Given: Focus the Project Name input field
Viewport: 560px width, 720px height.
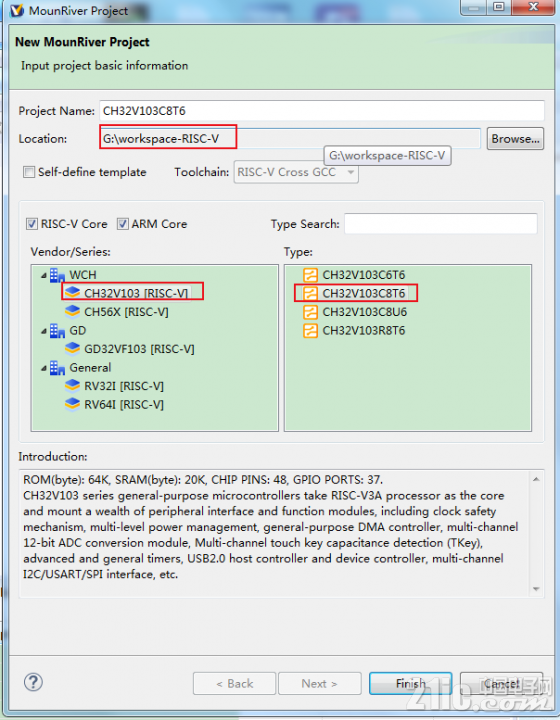Looking at the screenshot, I should point(322,111).
